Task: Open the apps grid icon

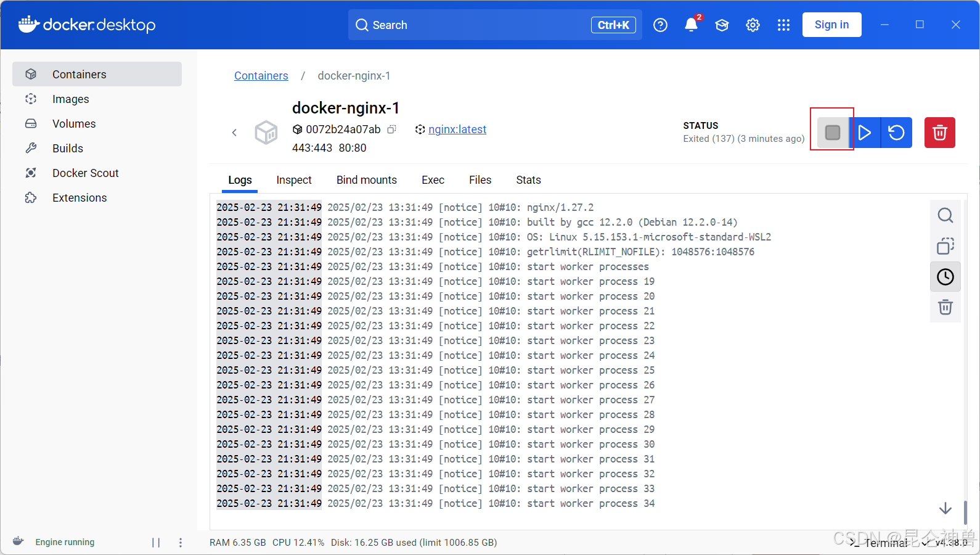Action: click(783, 25)
